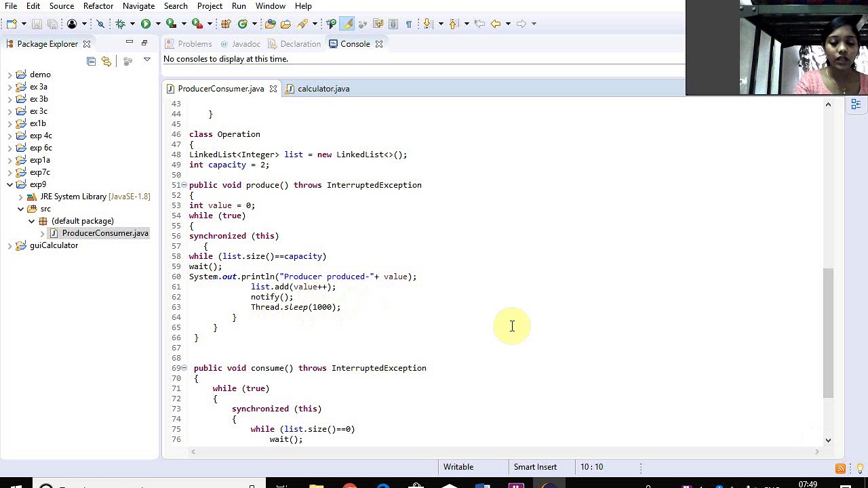The width and height of the screenshot is (868, 488).
Task: Open the Run configurations dropdown arrow
Action: tap(158, 24)
